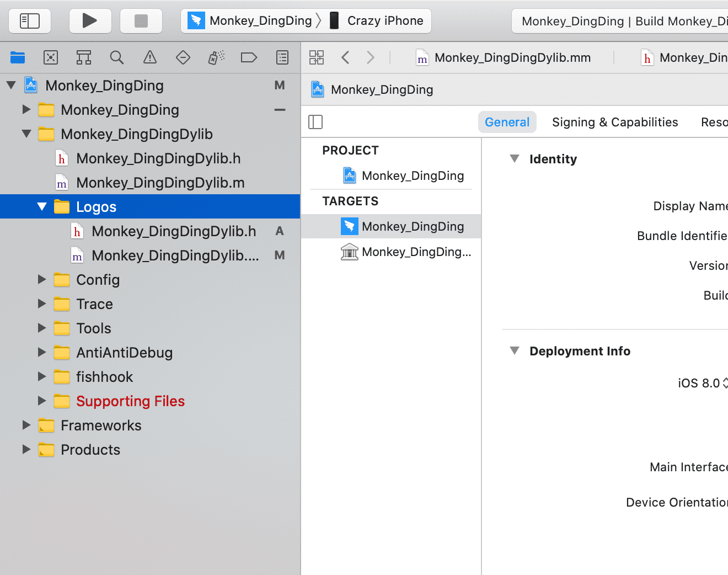Select the Monkey_DingDingDylib folder row
The width and height of the screenshot is (728, 575).
(150, 134)
